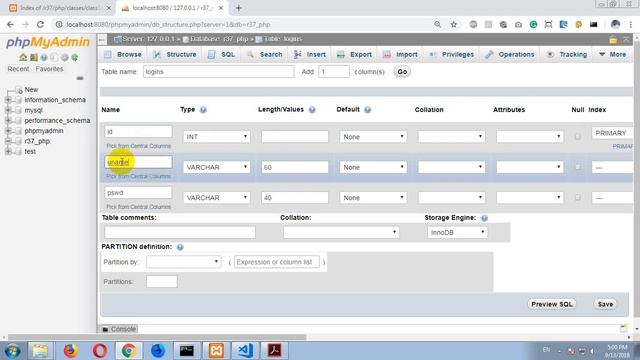
Task: Open Console bar
Action: [x=119, y=329]
